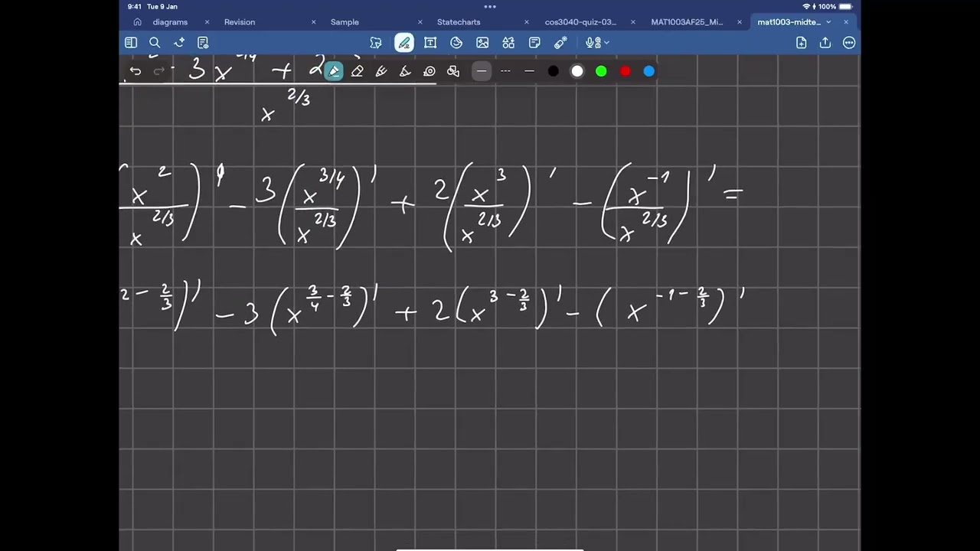Switch to the diagrams tab
Image resolution: width=980 pixels, height=551 pixels.
(170, 22)
